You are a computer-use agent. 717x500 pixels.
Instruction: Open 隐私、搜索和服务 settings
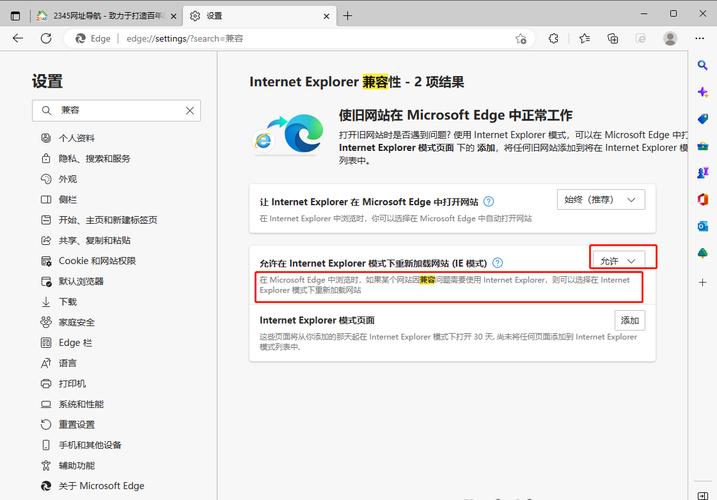point(86,159)
